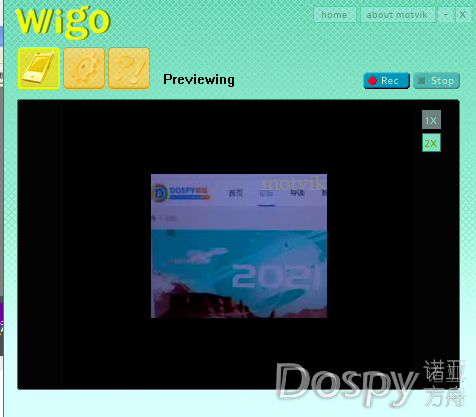Viewport: 476px width, 417px height.
Task: Click the first navigation tab in preview
Action: coord(236,193)
